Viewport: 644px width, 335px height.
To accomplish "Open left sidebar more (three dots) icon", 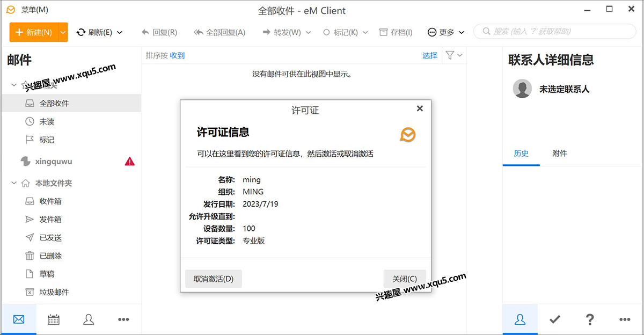I will click(x=123, y=319).
